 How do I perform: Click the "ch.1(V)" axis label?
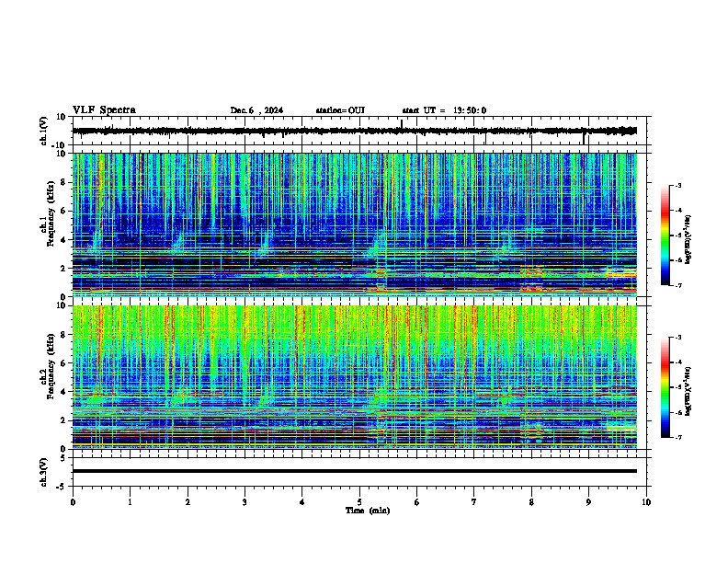point(44,131)
